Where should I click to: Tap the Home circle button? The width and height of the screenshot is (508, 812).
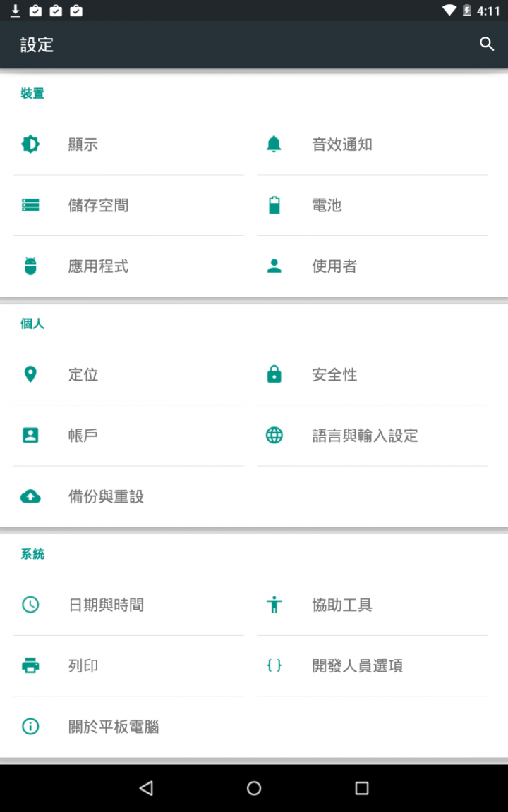click(x=254, y=788)
